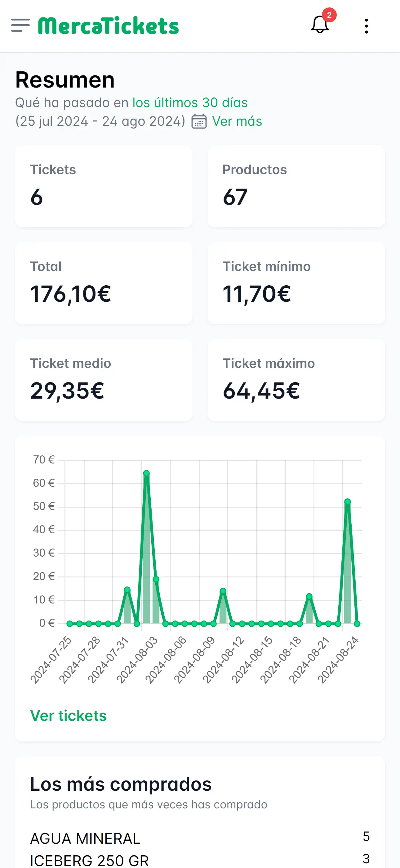Open notifications via the bell icon
Viewport: 400px width, 868px height.
pyautogui.click(x=319, y=26)
